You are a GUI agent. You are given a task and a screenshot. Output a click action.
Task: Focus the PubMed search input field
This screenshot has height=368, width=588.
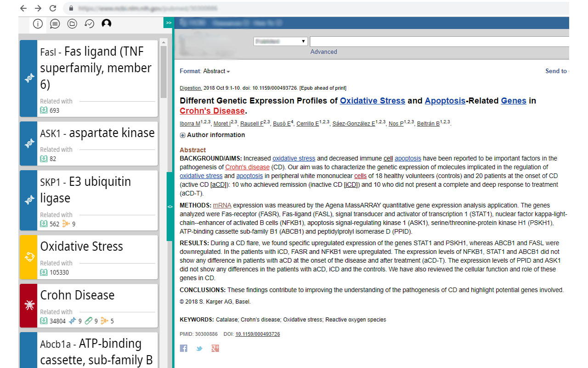pyautogui.click(x=439, y=41)
